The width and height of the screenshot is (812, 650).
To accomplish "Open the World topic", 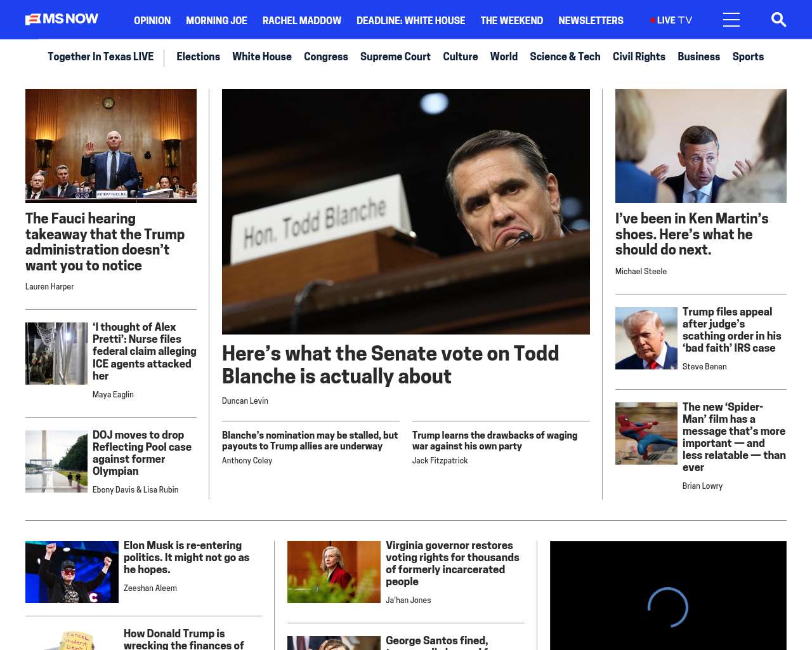I will coord(504,56).
